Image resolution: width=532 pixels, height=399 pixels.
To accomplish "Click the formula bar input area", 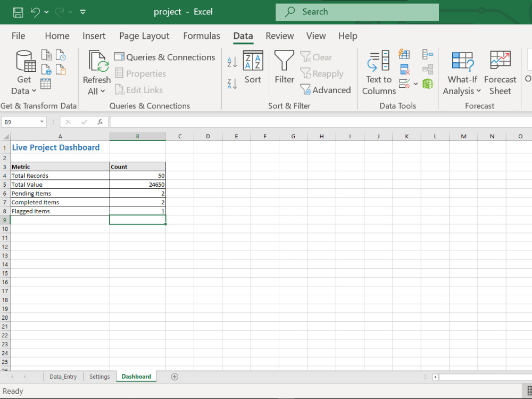I will click(321, 122).
